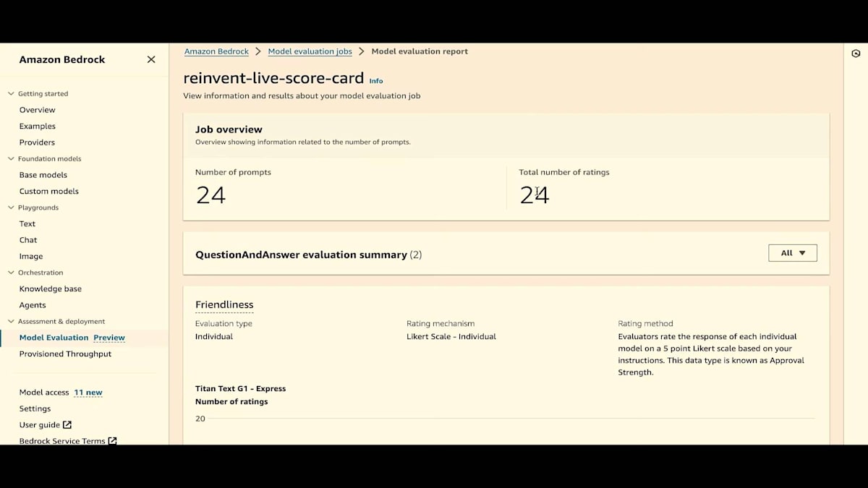Open Examples in the sidebar
Image resolution: width=868 pixels, height=488 pixels.
tap(38, 127)
